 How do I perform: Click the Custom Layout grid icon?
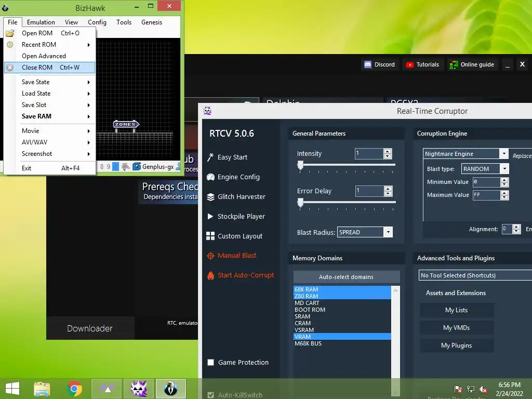(210, 236)
